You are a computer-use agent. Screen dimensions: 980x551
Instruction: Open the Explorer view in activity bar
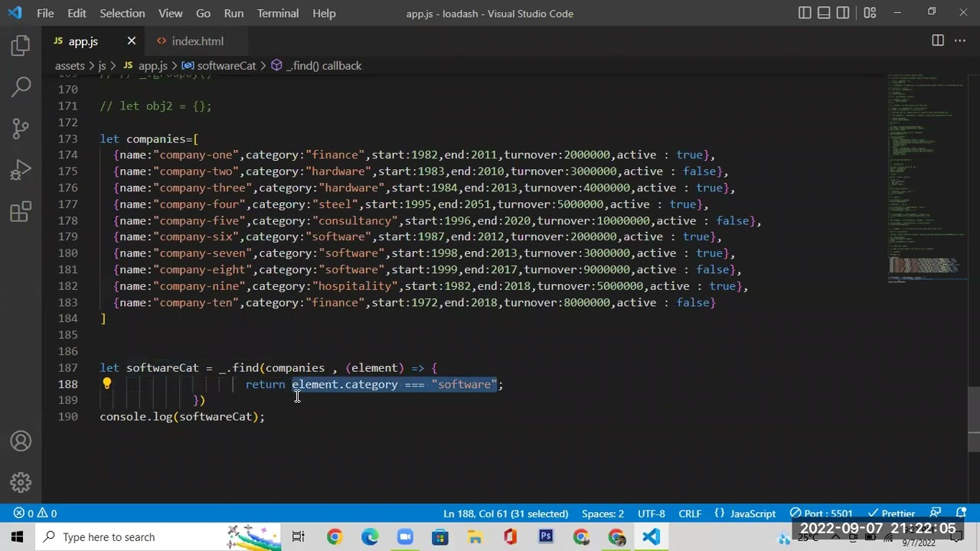21,45
